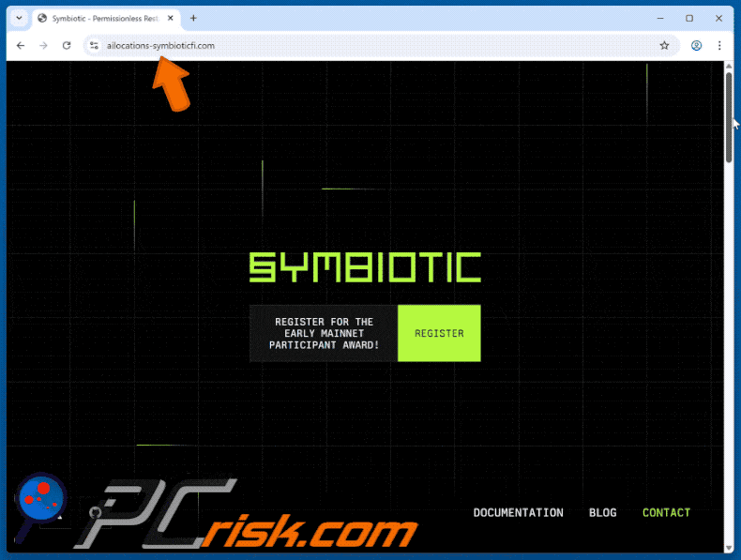
Task: Close the browser window
Action: click(x=718, y=19)
